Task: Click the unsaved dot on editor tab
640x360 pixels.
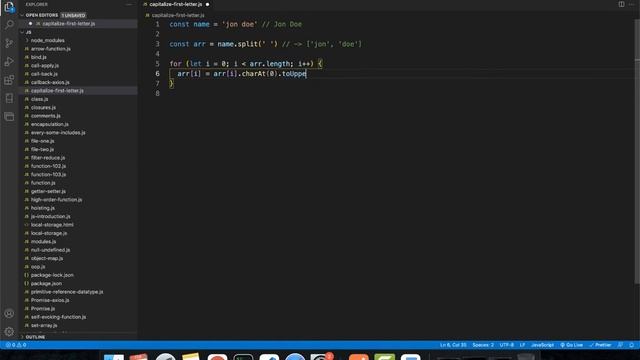Action: tap(207, 4)
